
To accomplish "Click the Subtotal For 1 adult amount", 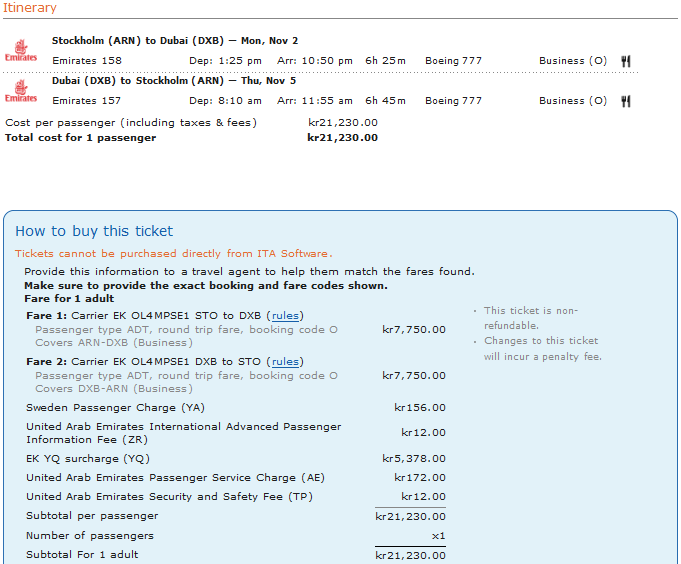I will point(410,556).
